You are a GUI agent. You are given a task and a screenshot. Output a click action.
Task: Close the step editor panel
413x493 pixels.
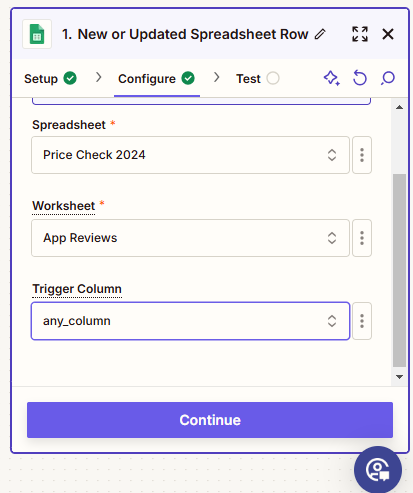(x=388, y=34)
